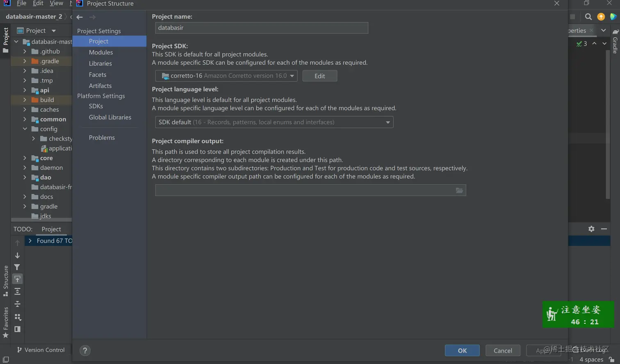This screenshot has height=364, width=620.
Task: Select Modules in Project Settings
Action: point(101,52)
